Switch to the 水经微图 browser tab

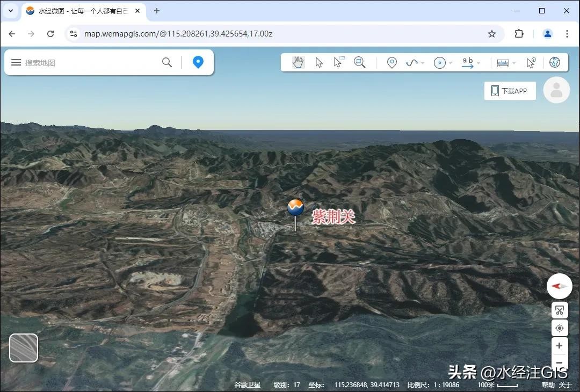81,11
